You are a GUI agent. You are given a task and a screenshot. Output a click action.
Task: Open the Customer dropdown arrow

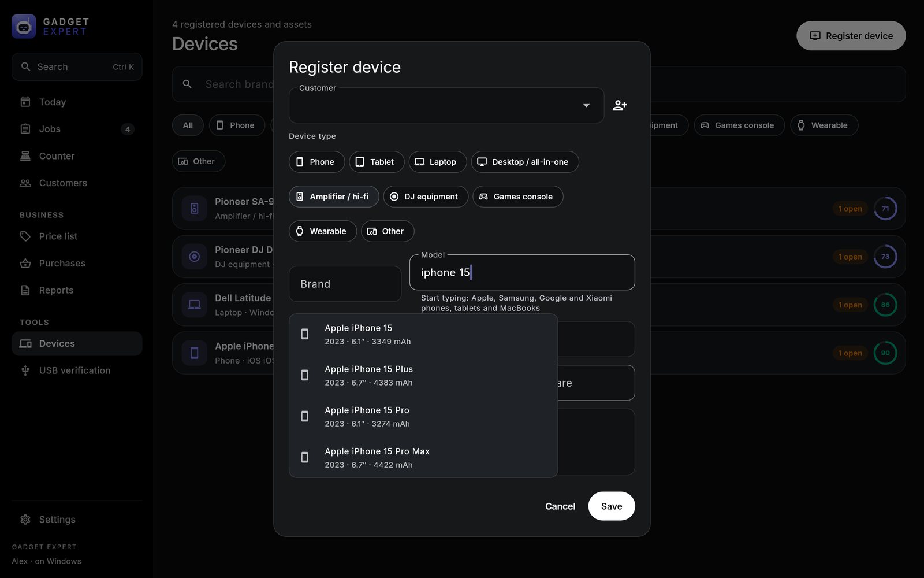click(586, 105)
